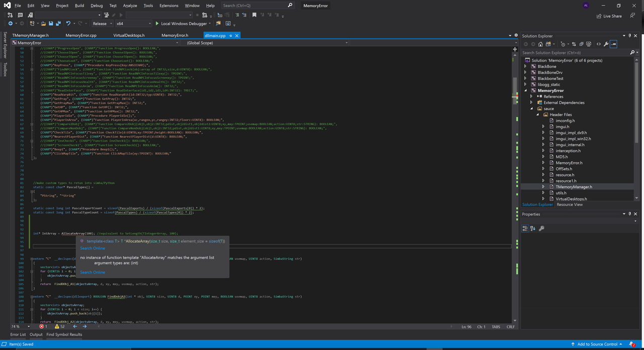
Task: Click the Save All toolbar icon
Action: (x=58, y=24)
